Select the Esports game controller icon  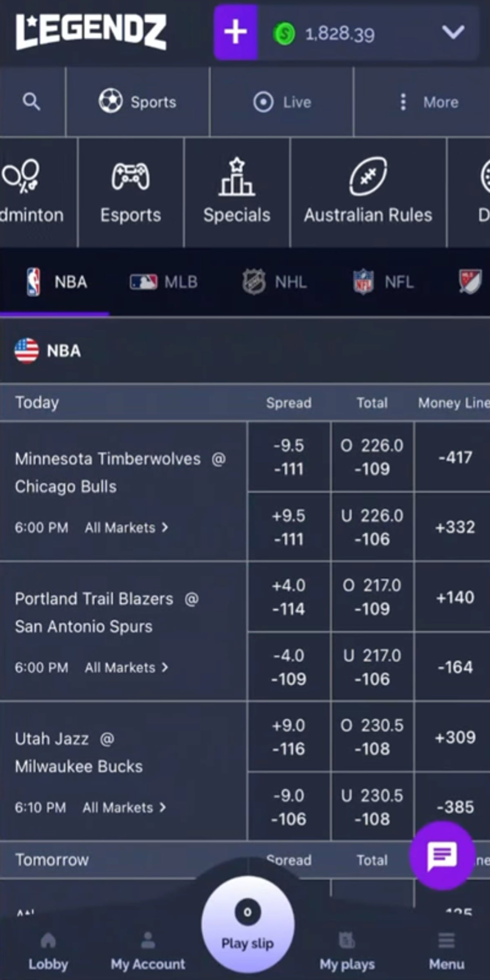131,176
